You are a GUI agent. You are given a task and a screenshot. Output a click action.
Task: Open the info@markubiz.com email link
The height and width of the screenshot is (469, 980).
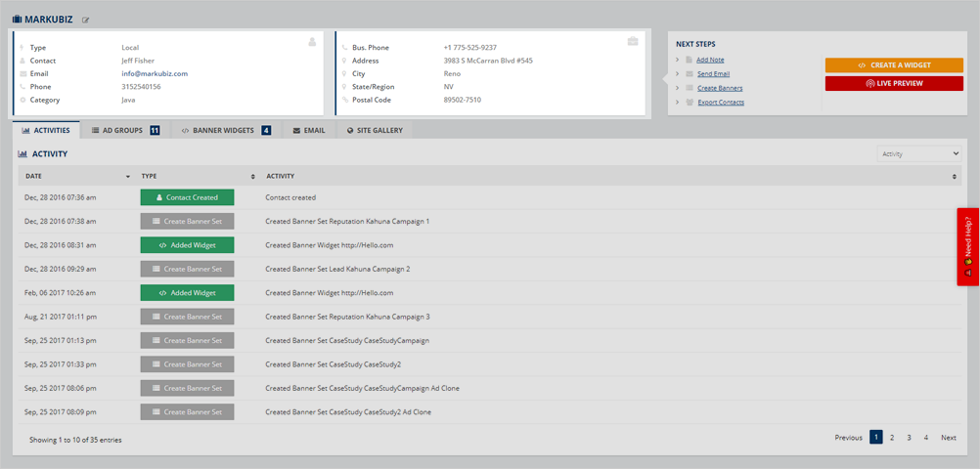pos(154,73)
